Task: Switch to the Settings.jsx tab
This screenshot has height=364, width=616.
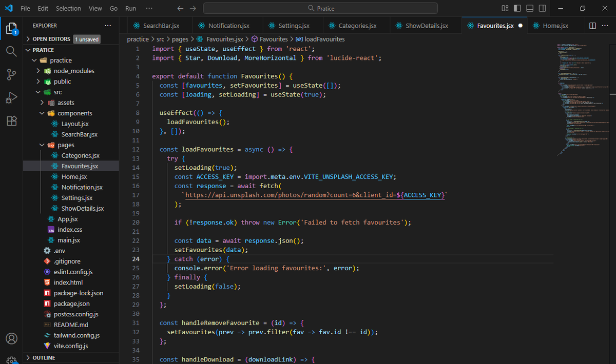Action: (294, 26)
